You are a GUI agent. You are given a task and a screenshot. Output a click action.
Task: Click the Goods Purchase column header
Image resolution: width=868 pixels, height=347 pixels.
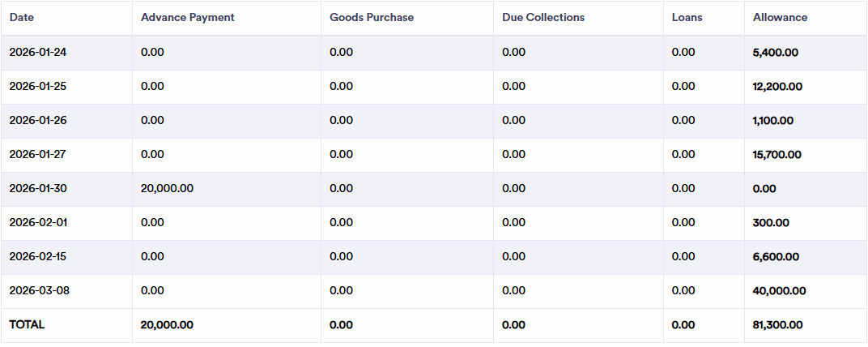point(372,17)
